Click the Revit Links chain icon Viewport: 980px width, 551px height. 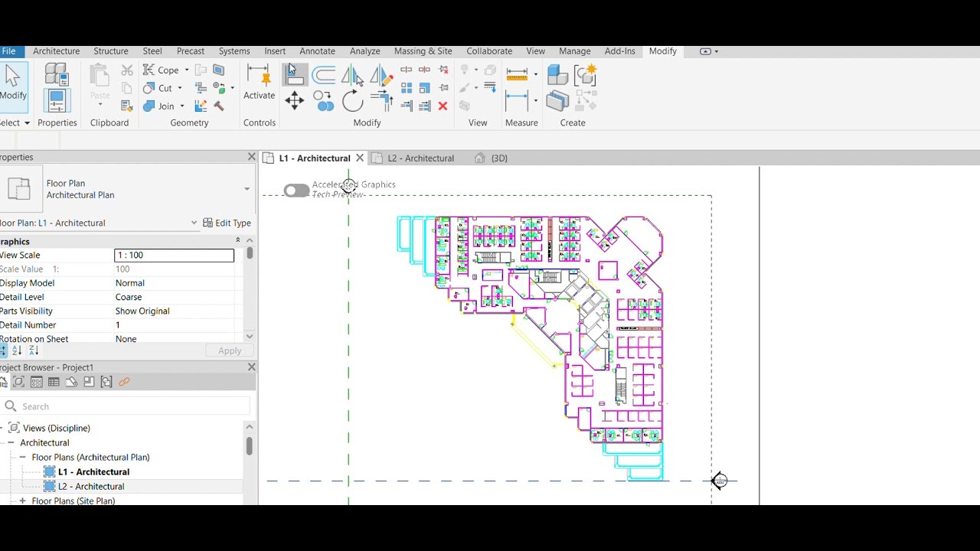coord(124,382)
